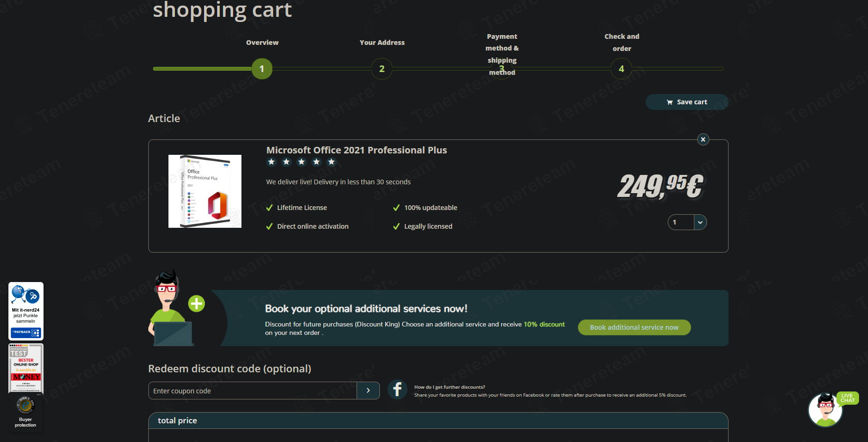This screenshot has height=442, width=868.
Task: Click the Legally licensed checkmark
Action: pyautogui.click(x=396, y=226)
